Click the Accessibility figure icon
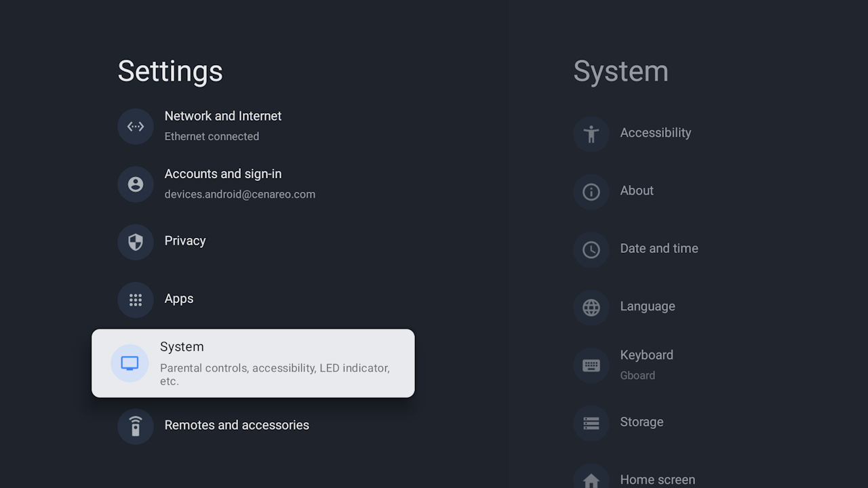 pyautogui.click(x=591, y=134)
